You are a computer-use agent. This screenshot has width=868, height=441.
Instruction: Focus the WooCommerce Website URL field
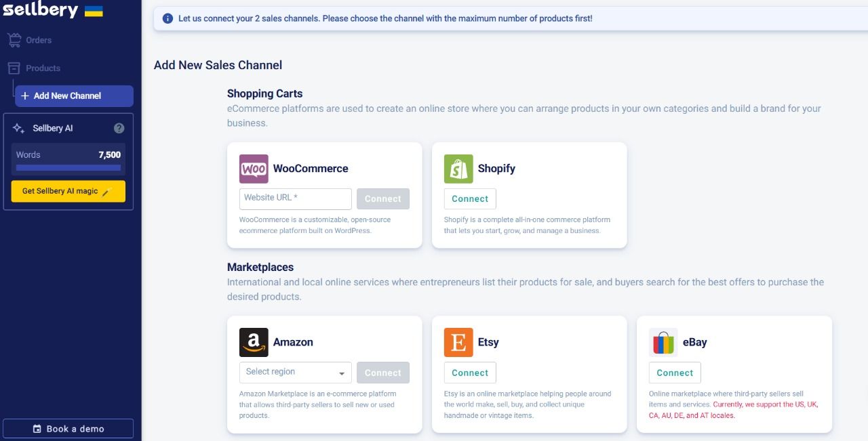pyautogui.click(x=295, y=198)
